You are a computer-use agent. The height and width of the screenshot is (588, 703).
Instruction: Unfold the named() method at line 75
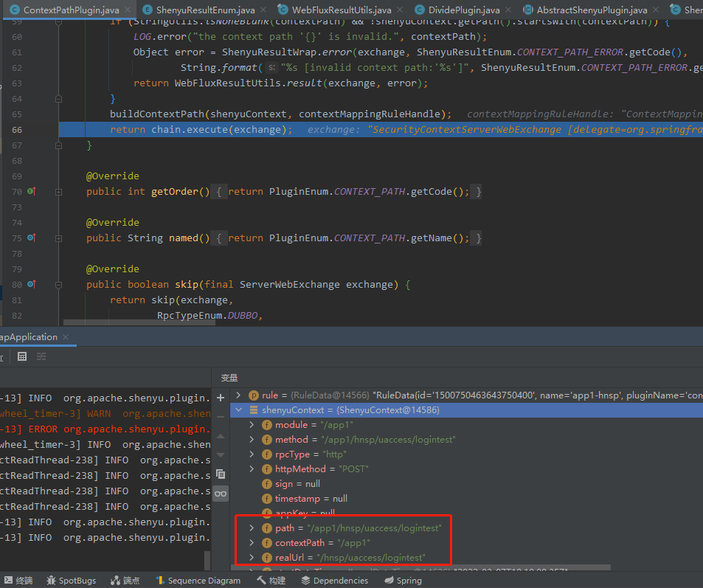58,238
